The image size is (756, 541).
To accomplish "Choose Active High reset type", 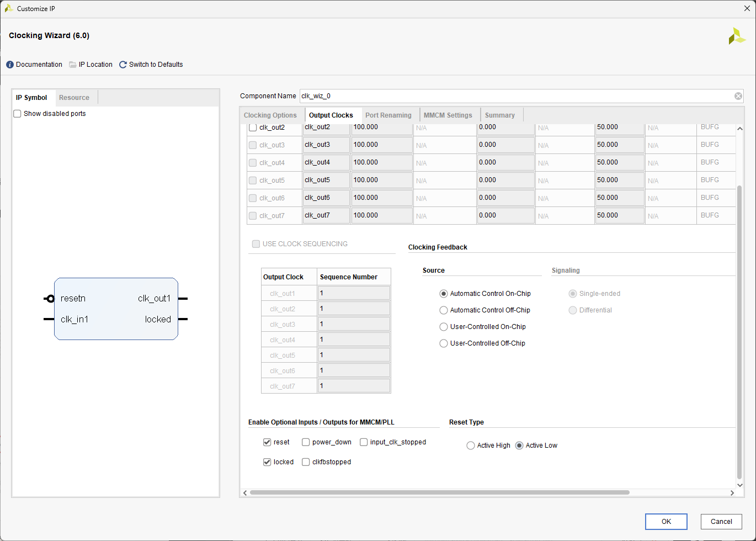I will point(471,445).
